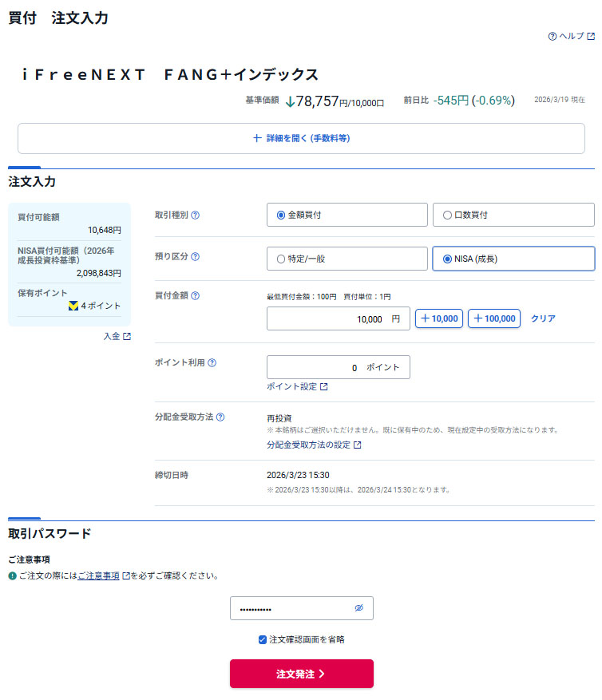Choose NISA (成長) account type
The image size is (602, 700).
coord(447,259)
